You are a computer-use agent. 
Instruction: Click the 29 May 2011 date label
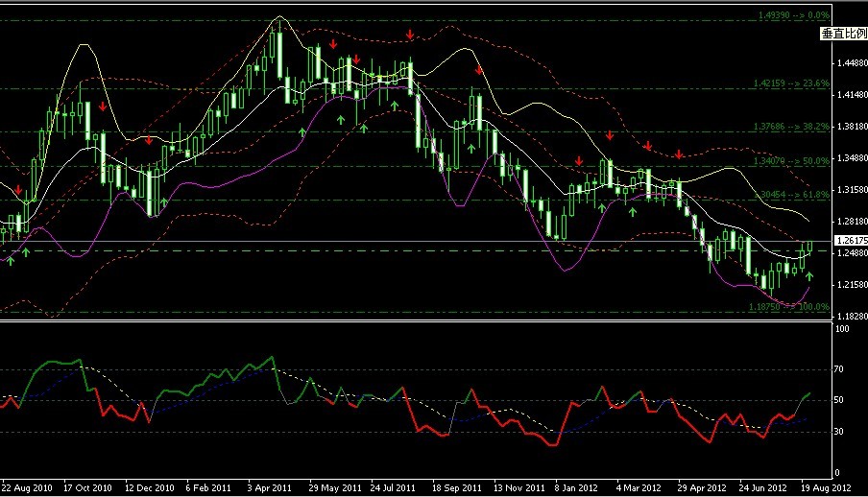tap(334, 488)
